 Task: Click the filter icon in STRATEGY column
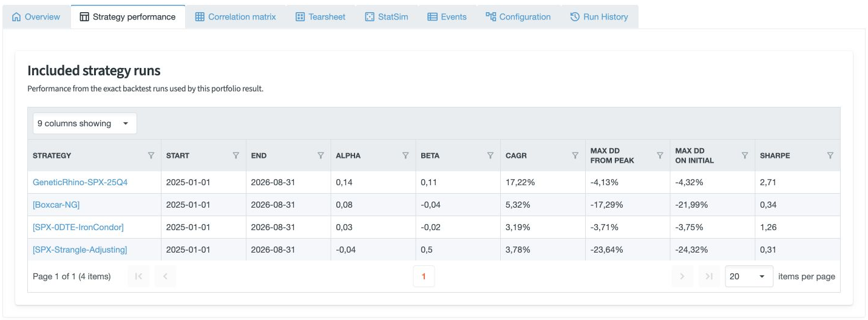pos(151,155)
